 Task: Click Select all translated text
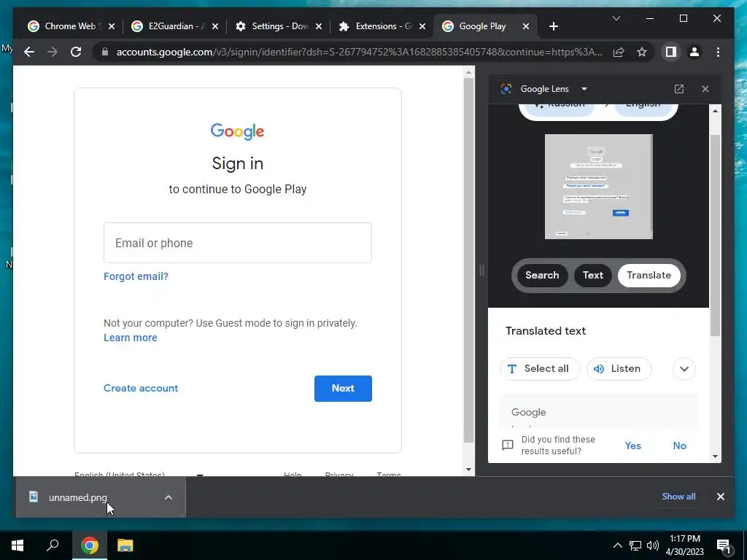540,369
